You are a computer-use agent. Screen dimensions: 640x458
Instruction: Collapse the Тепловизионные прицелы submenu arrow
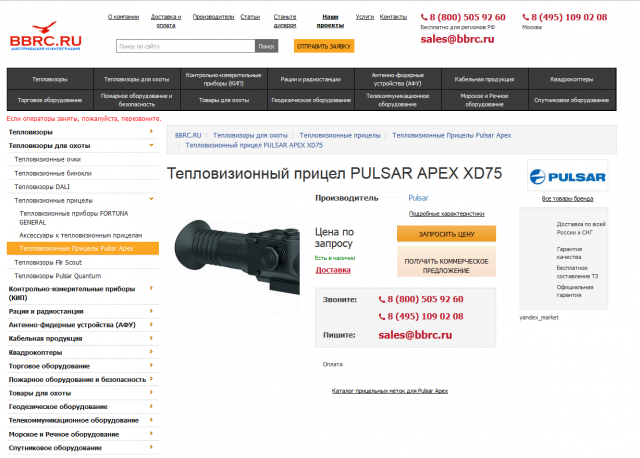pos(151,199)
